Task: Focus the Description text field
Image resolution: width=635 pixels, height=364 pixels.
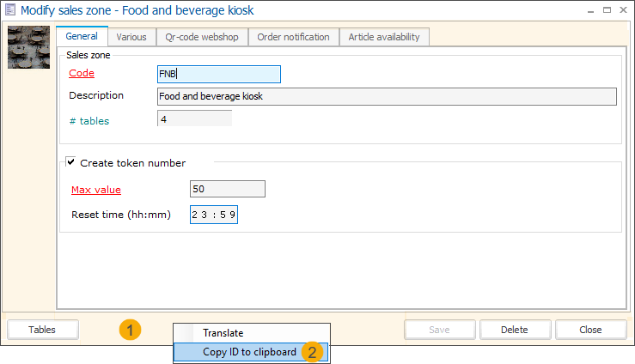Action: coord(387,96)
